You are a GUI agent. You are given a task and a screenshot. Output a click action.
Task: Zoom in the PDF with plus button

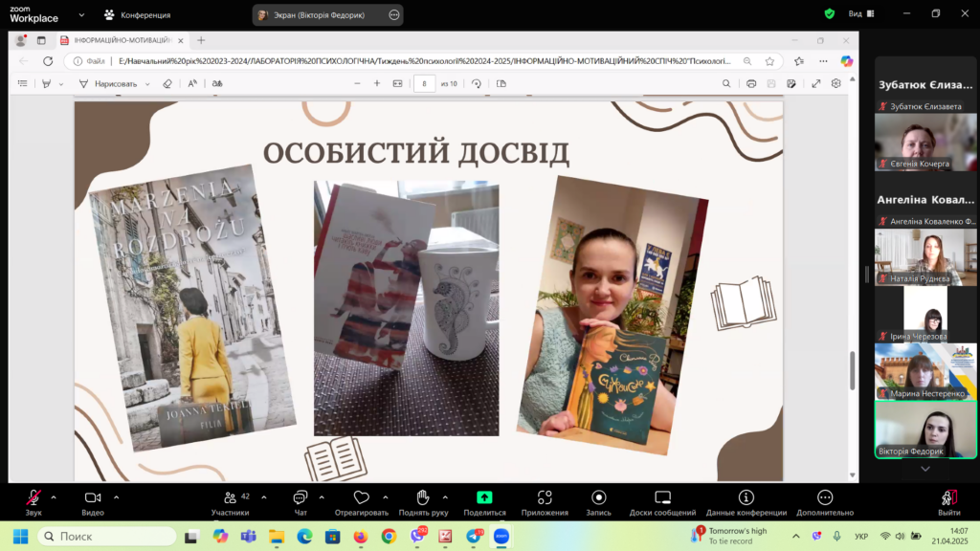tap(377, 83)
